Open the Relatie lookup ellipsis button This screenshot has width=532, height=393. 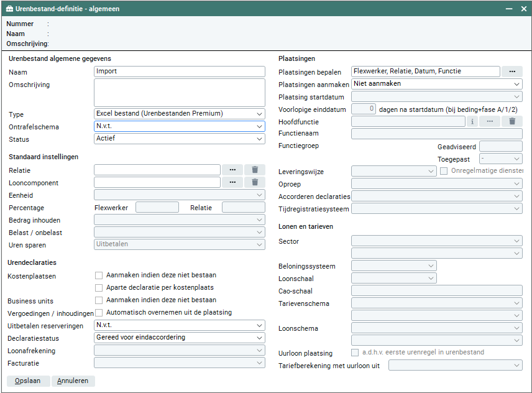pos(232,170)
